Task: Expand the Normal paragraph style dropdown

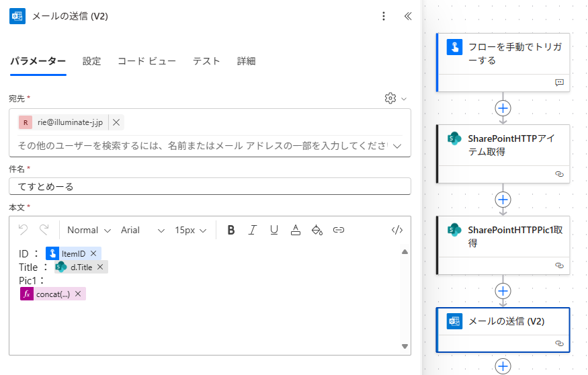Action: pyautogui.click(x=89, y=230)
